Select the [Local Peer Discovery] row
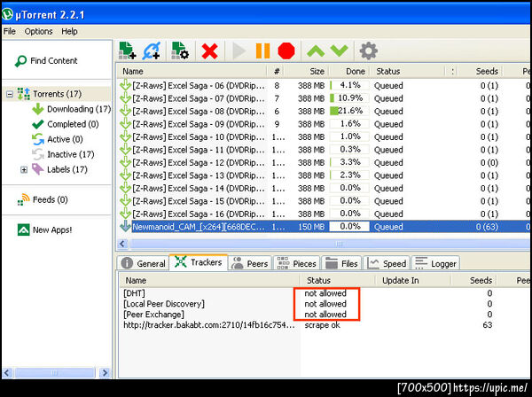Viewport: 532px width, 397px height. click(x=324, y=304)
